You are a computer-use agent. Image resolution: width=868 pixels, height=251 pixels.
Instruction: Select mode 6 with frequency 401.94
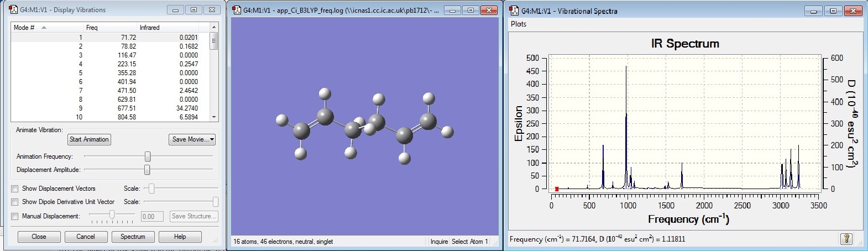tap(110, 82)
